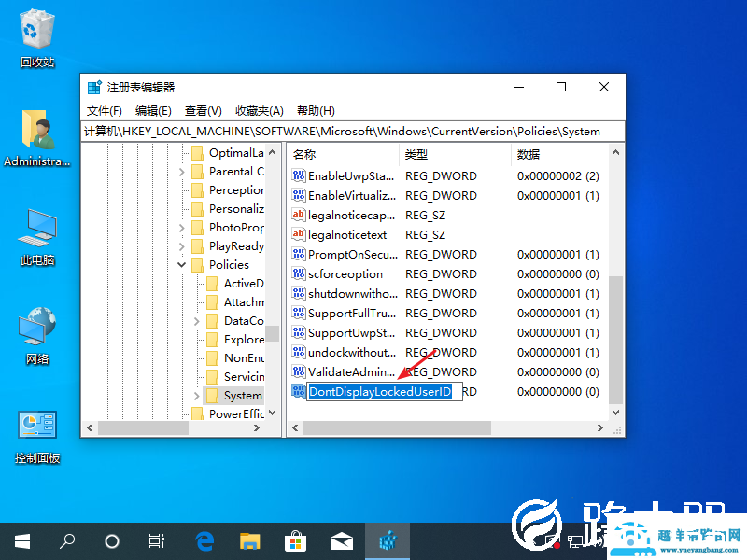Select the Attachm... subfolder under Policies
This screenshot has width=747, height=560.
tap(235, 301)
